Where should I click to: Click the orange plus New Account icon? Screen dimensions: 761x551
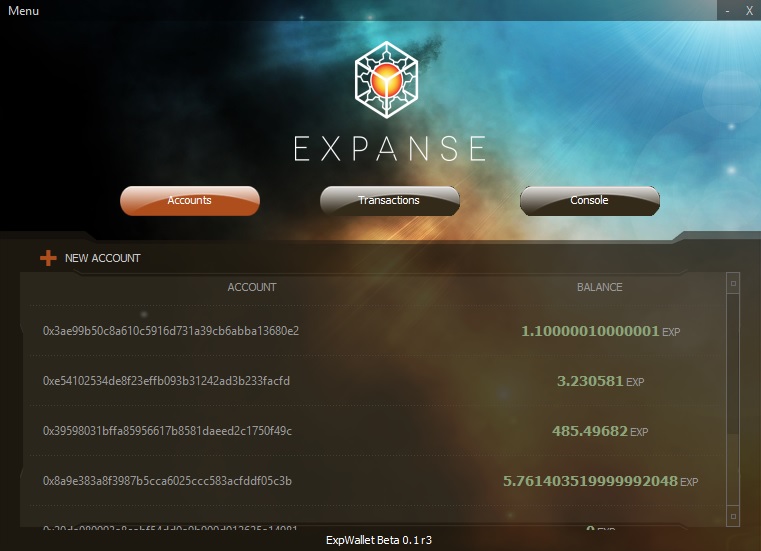(48, 258)
